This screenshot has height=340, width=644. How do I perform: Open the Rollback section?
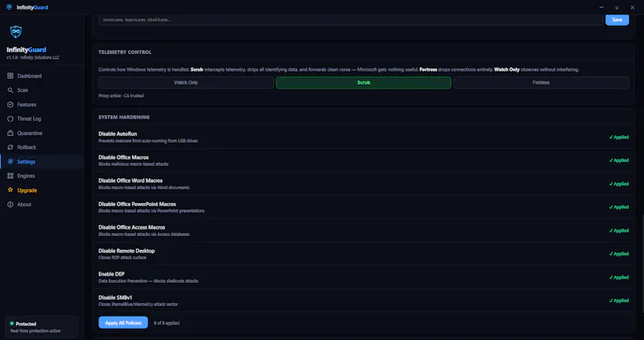coord(42,147)
